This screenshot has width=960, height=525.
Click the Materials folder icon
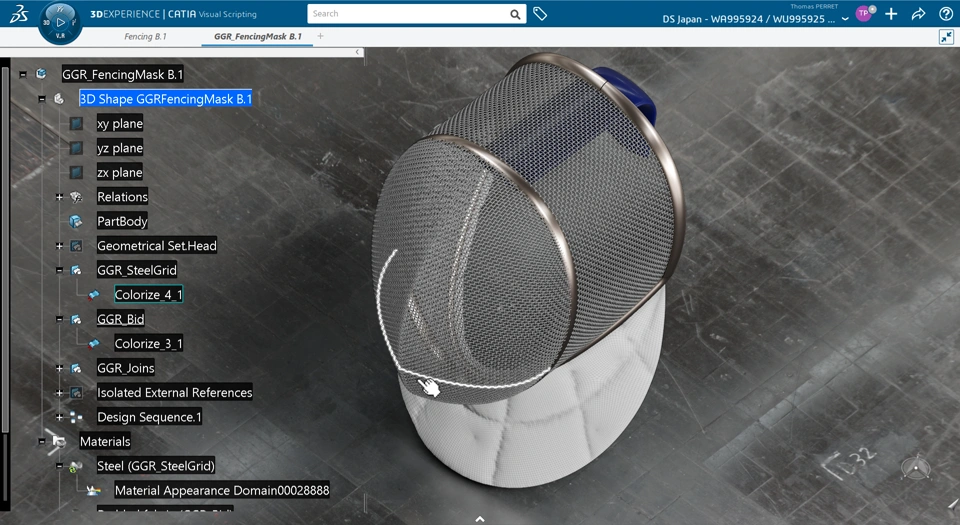coord(59,441)
